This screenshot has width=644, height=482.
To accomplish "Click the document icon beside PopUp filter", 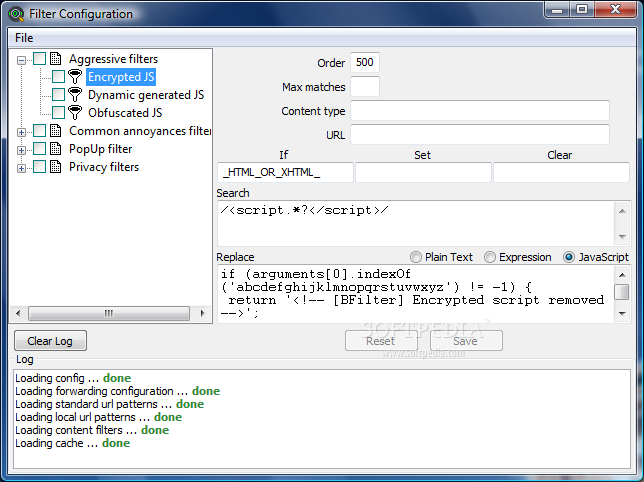I will click(x=55, y=149).
